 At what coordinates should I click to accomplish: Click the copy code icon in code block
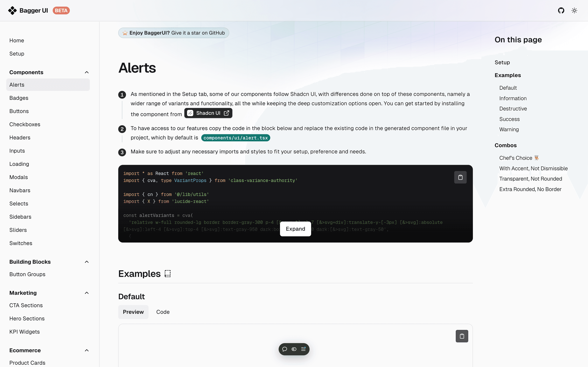(460, 177)
